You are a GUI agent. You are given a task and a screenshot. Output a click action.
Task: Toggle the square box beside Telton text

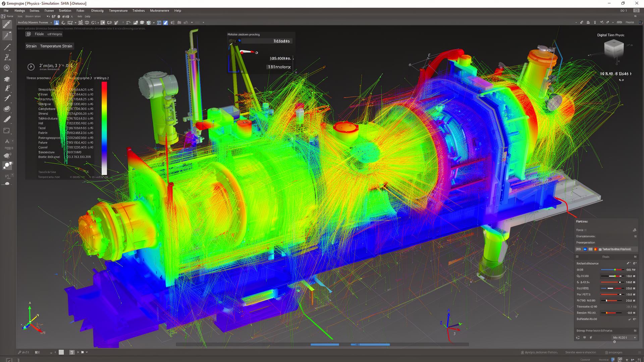(600, 249)
